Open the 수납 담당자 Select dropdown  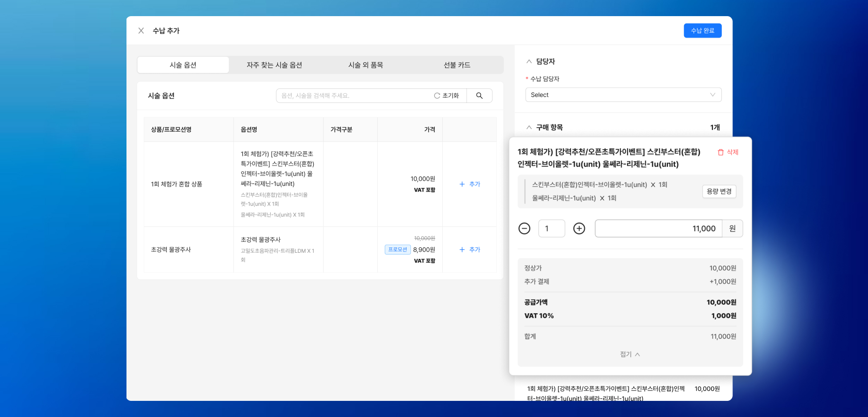[623, 95]
